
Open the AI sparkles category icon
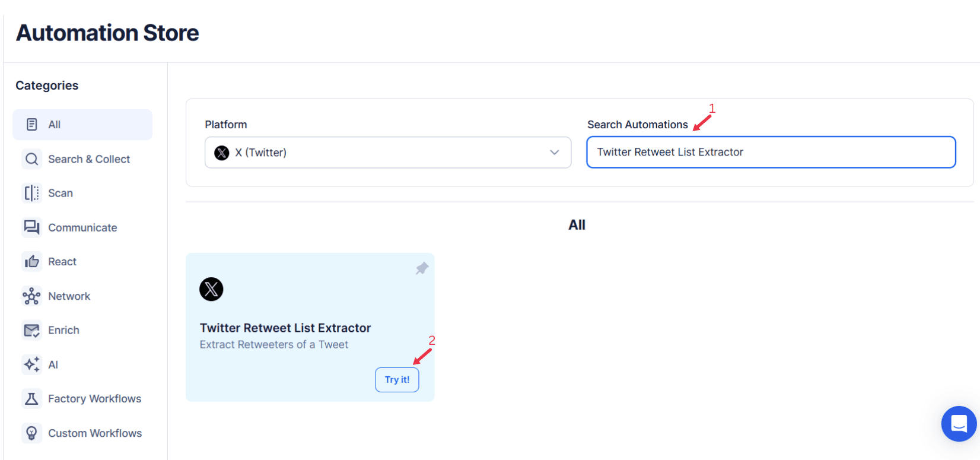tap(31, 364)
